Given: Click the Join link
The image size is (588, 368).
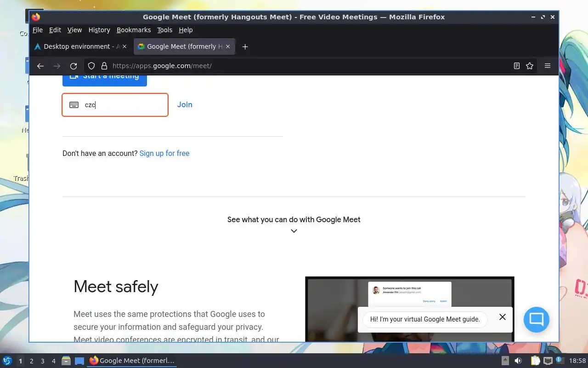Looking at the screenshot, I should click(x=185, y=105).
